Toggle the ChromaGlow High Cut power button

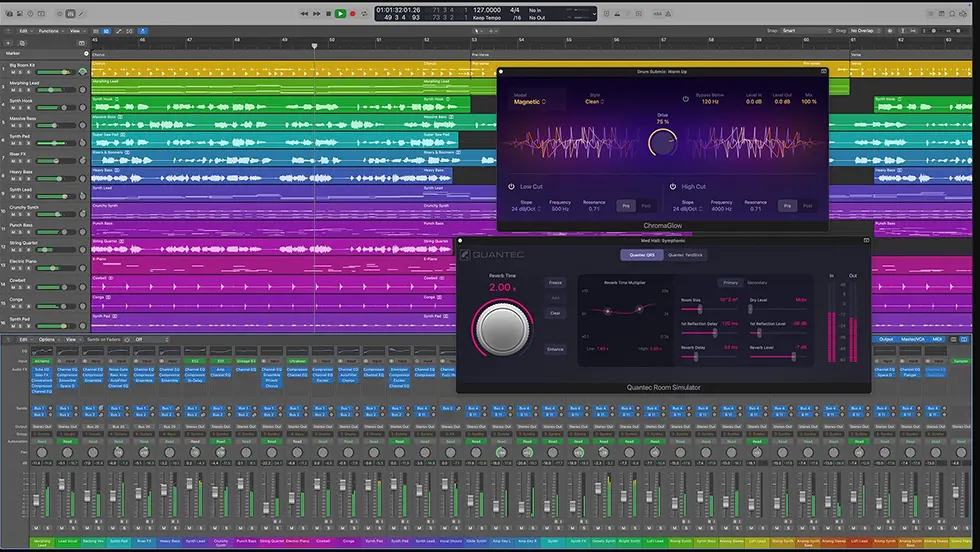pyautogui.click(x=673, y=186)
